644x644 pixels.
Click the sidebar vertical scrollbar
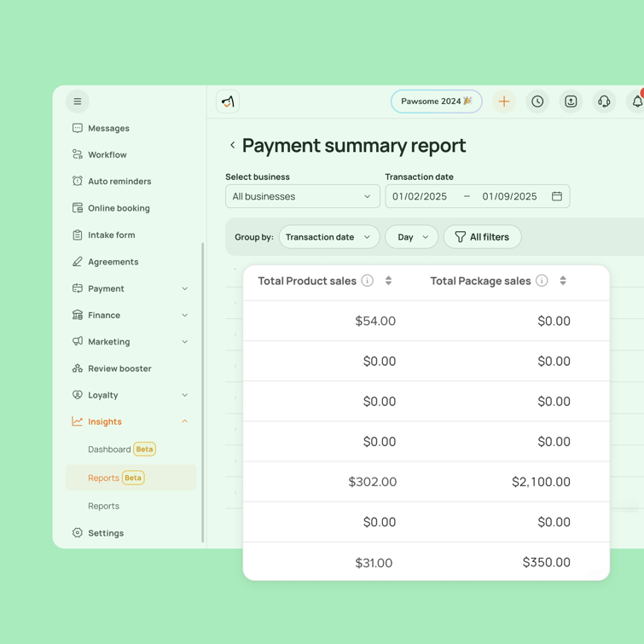[202, 392]
